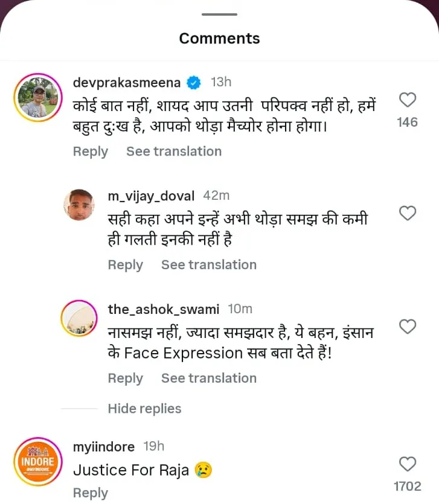
Task: See translation of m_vijay_doval's reply
Action: 208,265
